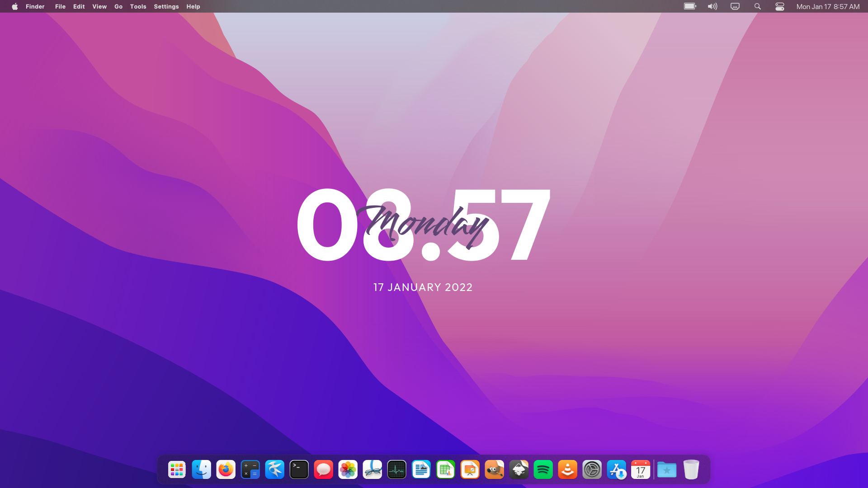Screen dimensions: 868x488
Task: Open the Finder application menu
Action: tap(35, 6)
